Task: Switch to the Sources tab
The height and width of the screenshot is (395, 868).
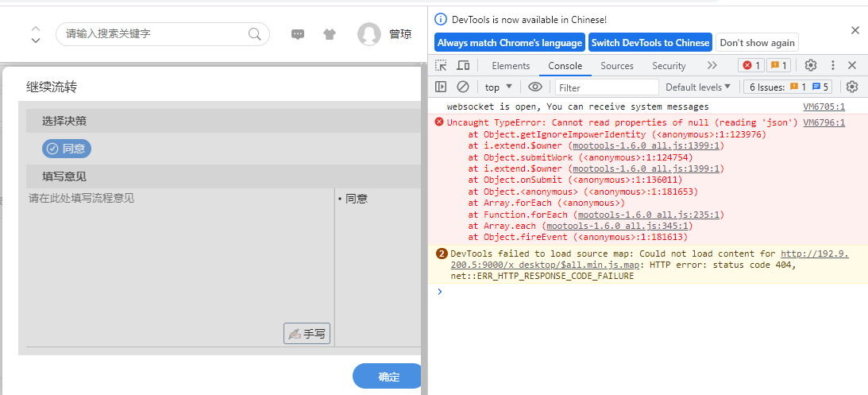Action: [617, 65]
